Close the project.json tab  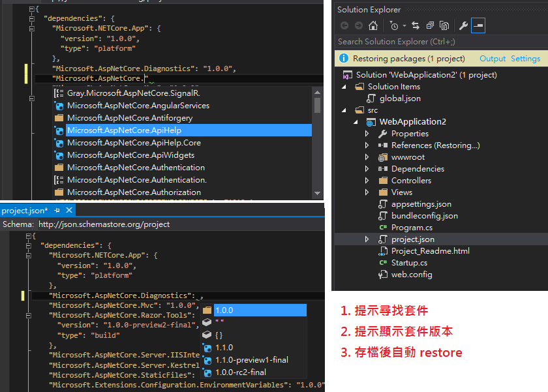69,210
